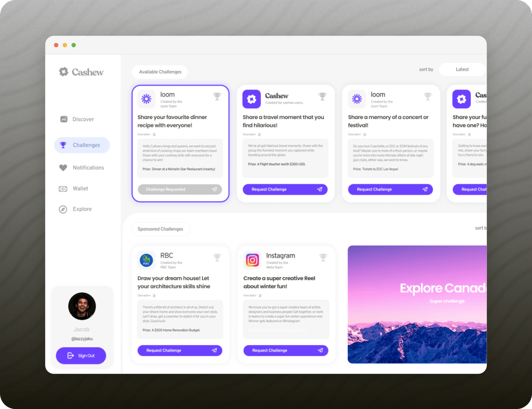Request the Instagram Reel challenge

tap(286, 350)
